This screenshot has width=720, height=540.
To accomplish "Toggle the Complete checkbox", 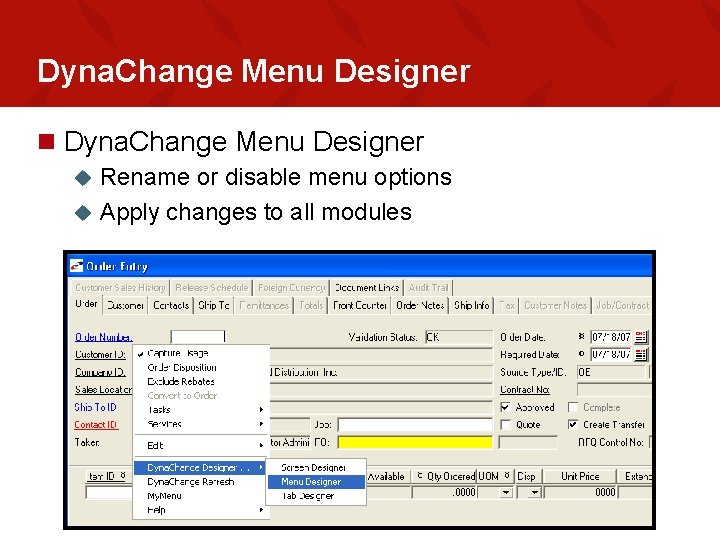I will tap(572, 407).
